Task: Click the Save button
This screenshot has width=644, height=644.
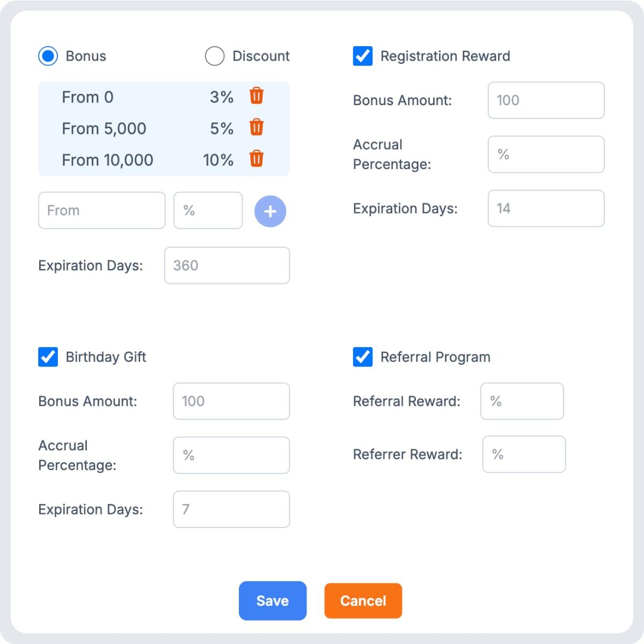Action: click(x=272, y=601)
